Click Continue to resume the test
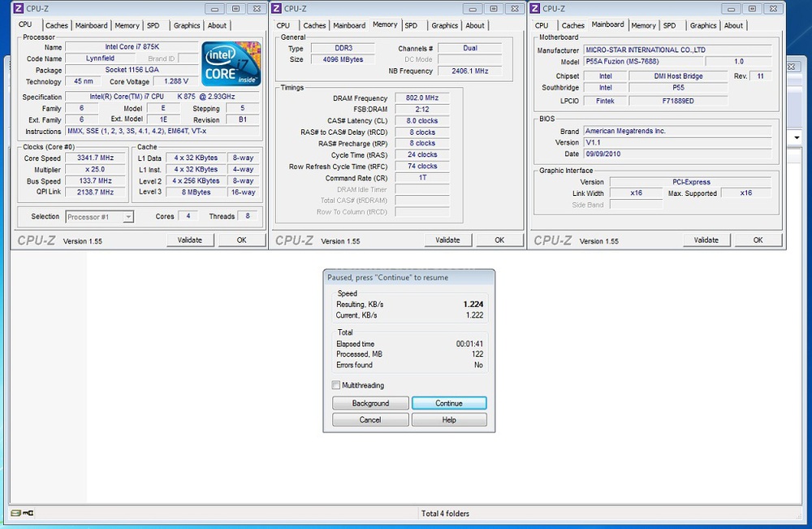Image resolution: width=812 pixels, height=529 pixels. [449, 403]
